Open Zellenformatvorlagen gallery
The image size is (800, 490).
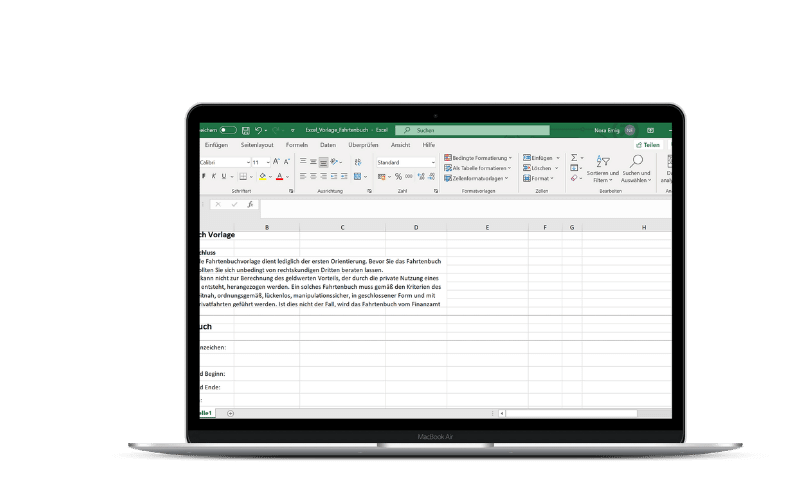(x=476, y=178)
